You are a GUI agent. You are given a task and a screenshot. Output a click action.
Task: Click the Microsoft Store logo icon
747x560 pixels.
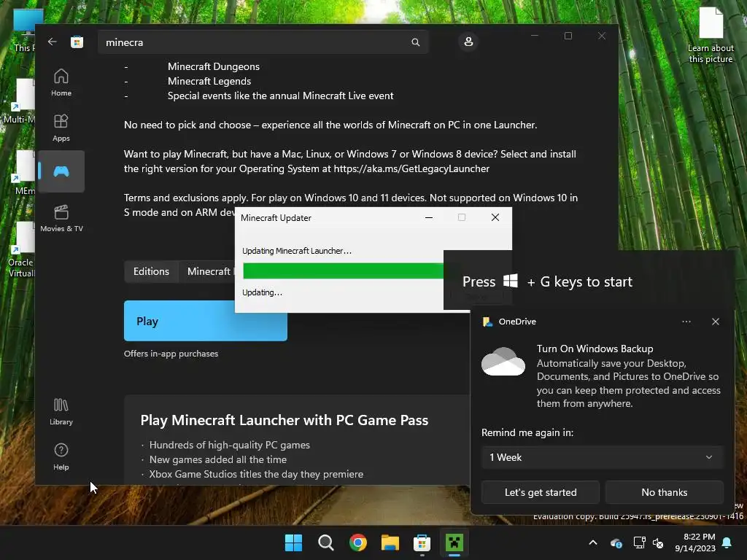coord(77,42)
